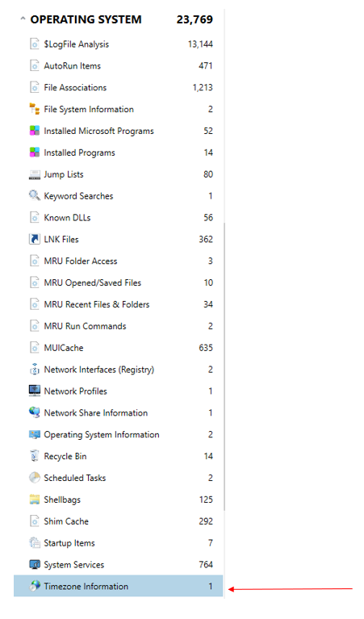Image resolution: width=364 pixels, height=619 pixels.
Task: Click the Timezone Information globe icon
Action: tap(35, 586)
